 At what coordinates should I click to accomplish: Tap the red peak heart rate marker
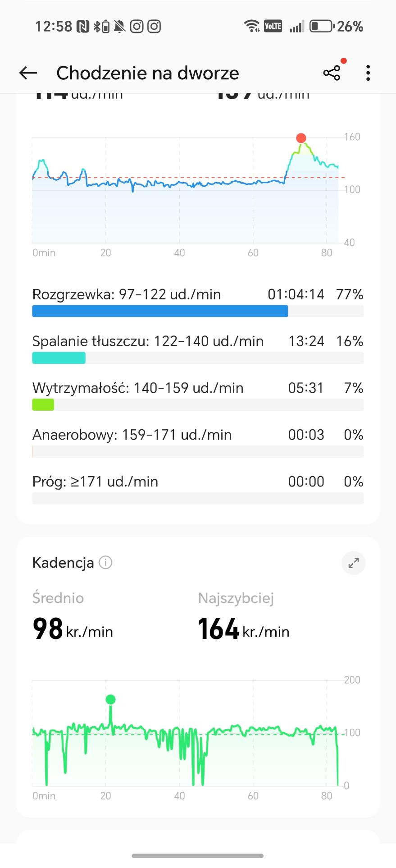pos(301,138)
